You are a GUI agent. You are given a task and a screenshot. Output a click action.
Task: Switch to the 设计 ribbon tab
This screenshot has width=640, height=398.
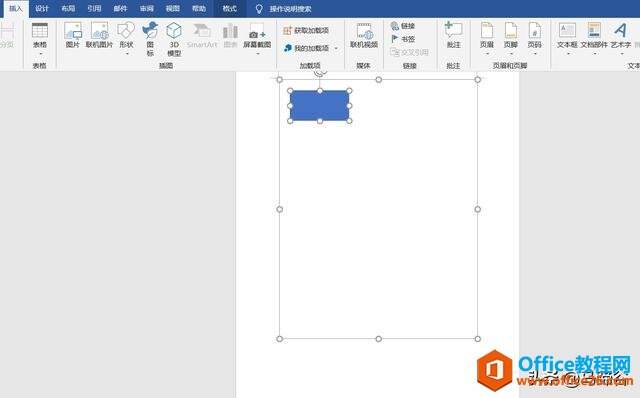pyautogui.click(x=42, y=9)
